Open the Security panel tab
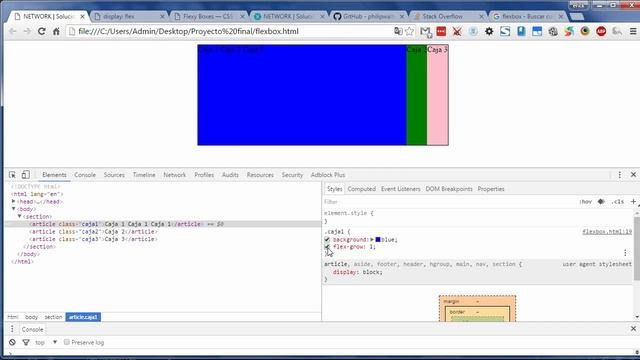 pyautogui.click(x=292, y=175)
